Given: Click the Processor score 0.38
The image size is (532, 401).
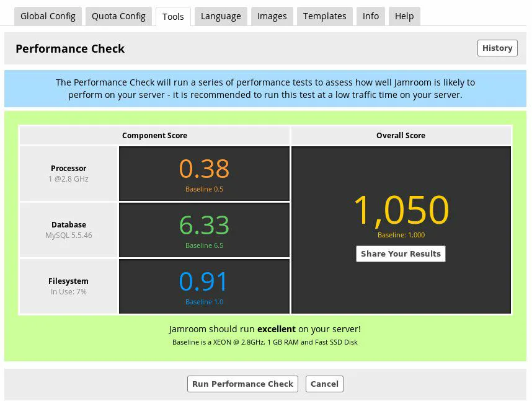Looking at the screenshot, I should tap(204, 168).
